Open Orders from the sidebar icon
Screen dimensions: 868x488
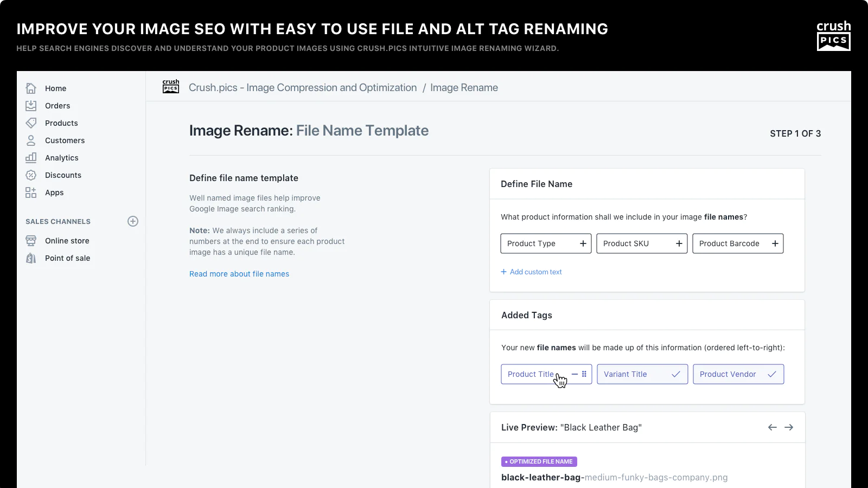point(31,106)
